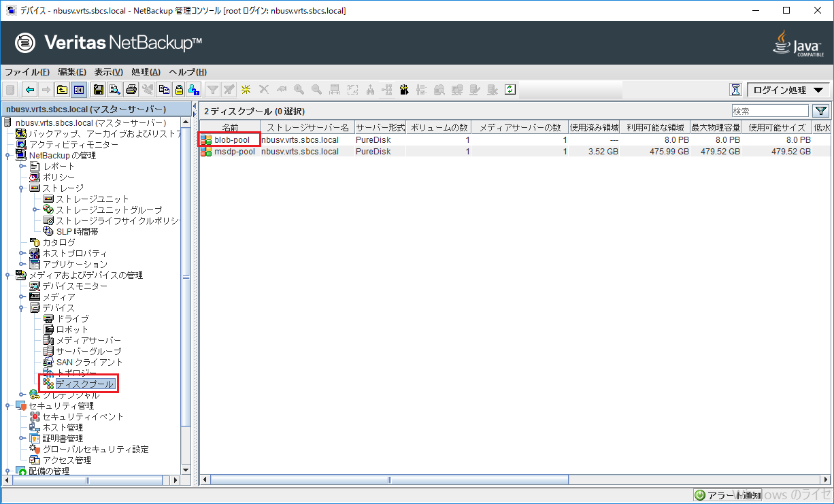Select デバイスモニター in the tree
The height and width of the screenshot is (504, 834).
(75, 286)
